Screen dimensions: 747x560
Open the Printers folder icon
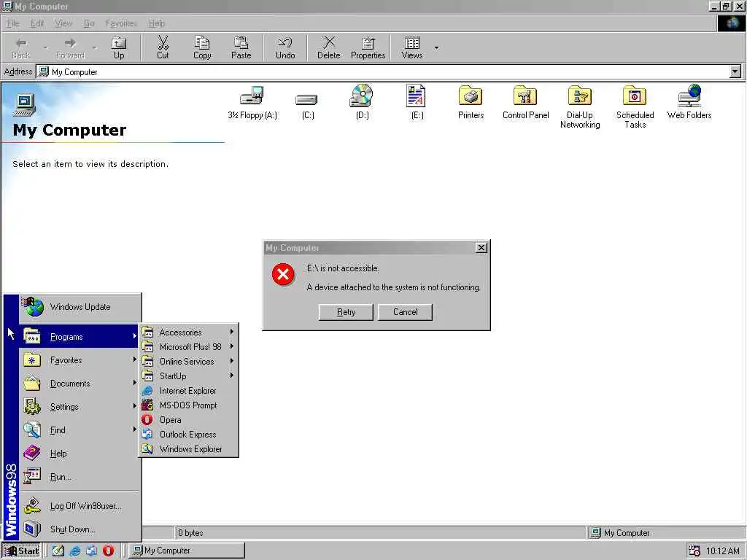coord(471,102)
